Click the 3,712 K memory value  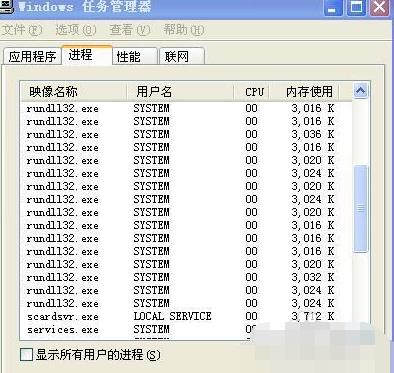point(312,316)
